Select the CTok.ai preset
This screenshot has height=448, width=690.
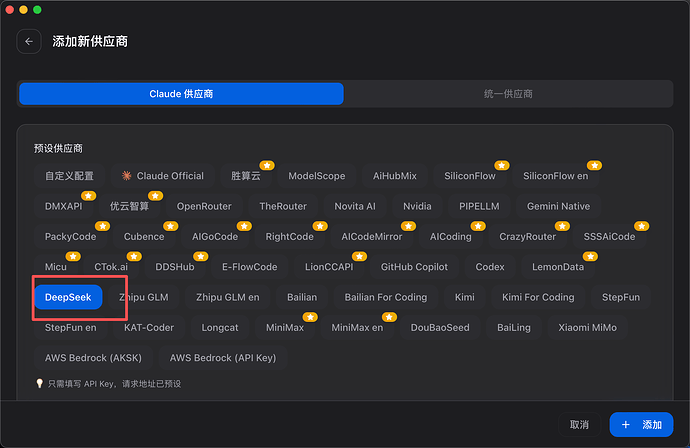111,267
